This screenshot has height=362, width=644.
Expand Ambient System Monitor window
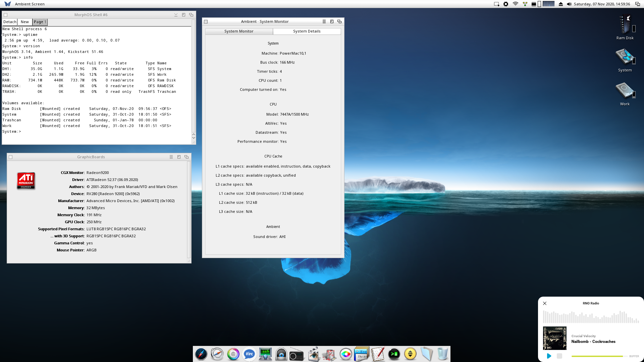pyautogui.click(x=331, y=21)
